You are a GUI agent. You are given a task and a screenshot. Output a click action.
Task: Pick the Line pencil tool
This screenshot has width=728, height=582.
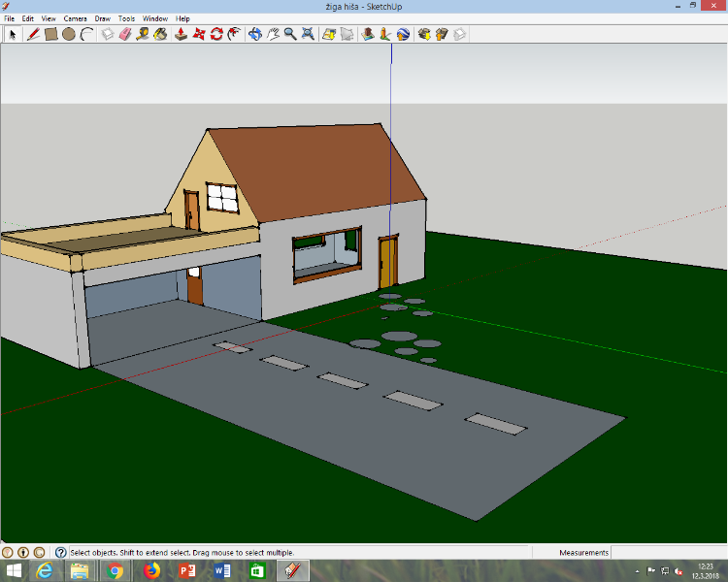click(x=33, y=34)
